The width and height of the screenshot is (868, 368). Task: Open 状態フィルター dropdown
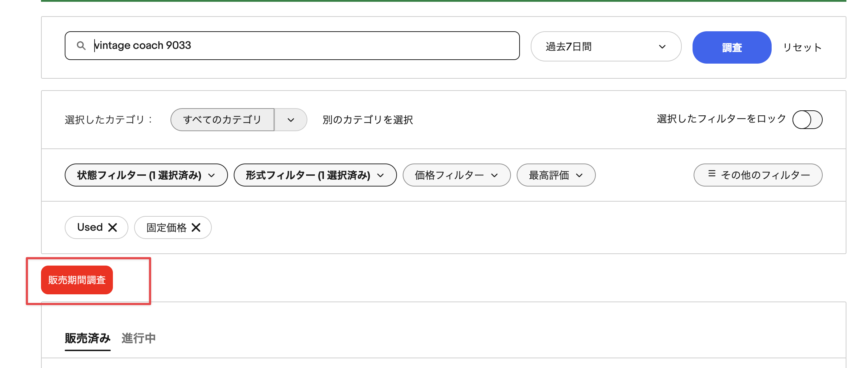click(x=146, y=175)
